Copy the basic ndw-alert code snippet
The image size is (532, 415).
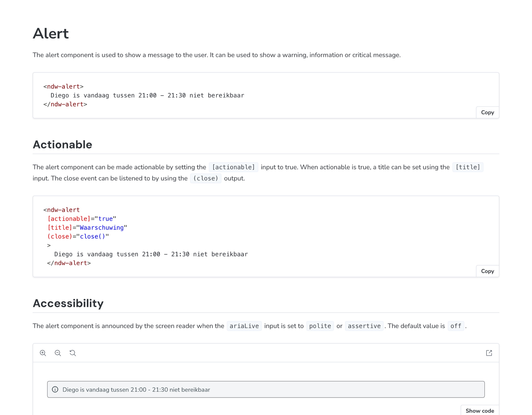click(488, 112)
